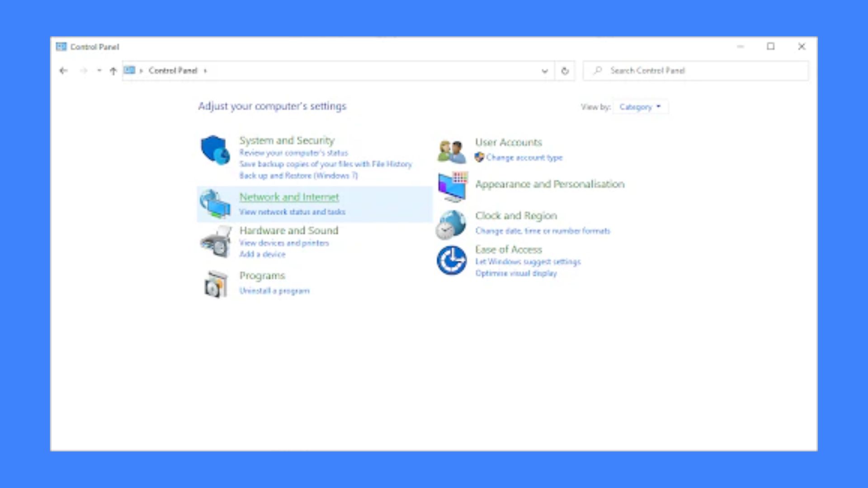Open Uninstall a program link
The width and height of the screenshot is (868, 488).
(x=274, y=291)
